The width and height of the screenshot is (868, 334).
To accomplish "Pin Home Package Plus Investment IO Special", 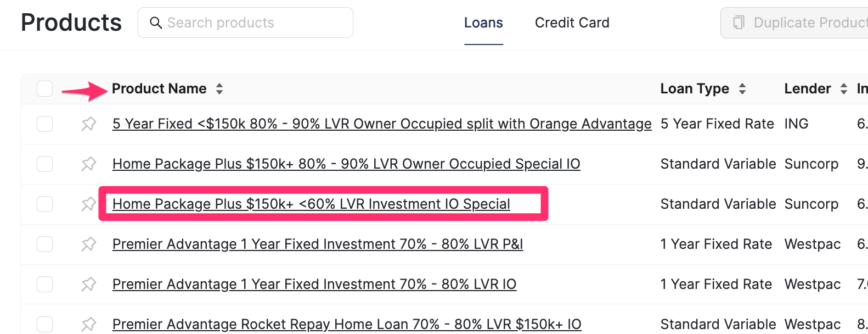I will tap(88, 204).
